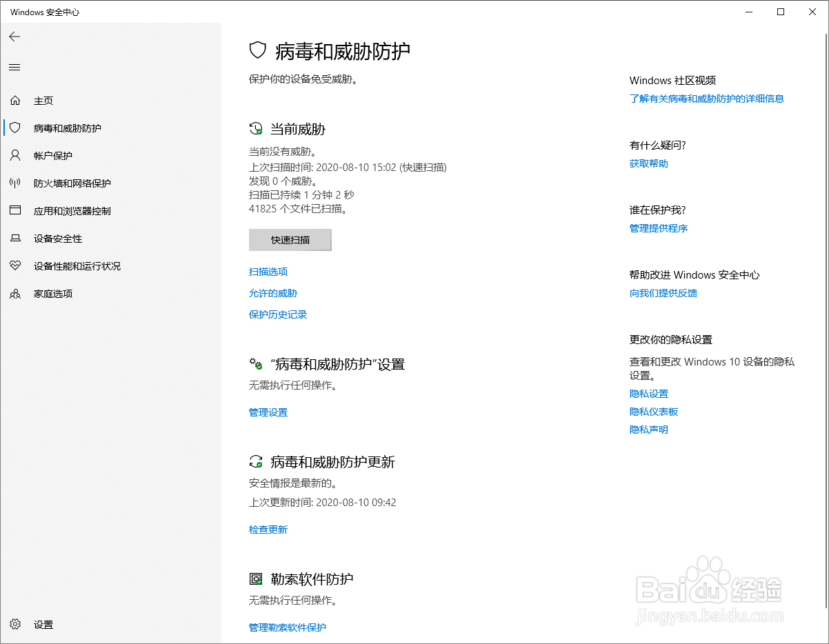The width and height of the screenshot is (829, 644).
Task: Click the Windows 社区视频 heading
Action: [673, 81]
